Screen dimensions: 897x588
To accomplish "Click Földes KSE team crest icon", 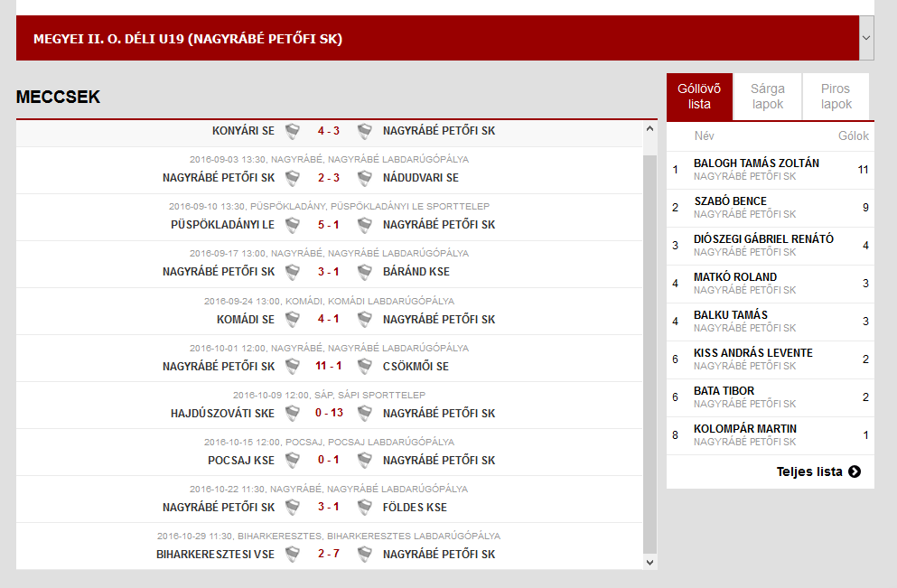I will point(364,507).
